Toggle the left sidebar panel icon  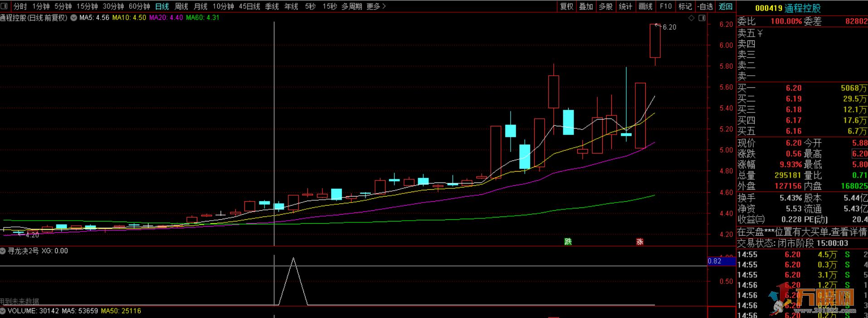[x=5, y=6]
